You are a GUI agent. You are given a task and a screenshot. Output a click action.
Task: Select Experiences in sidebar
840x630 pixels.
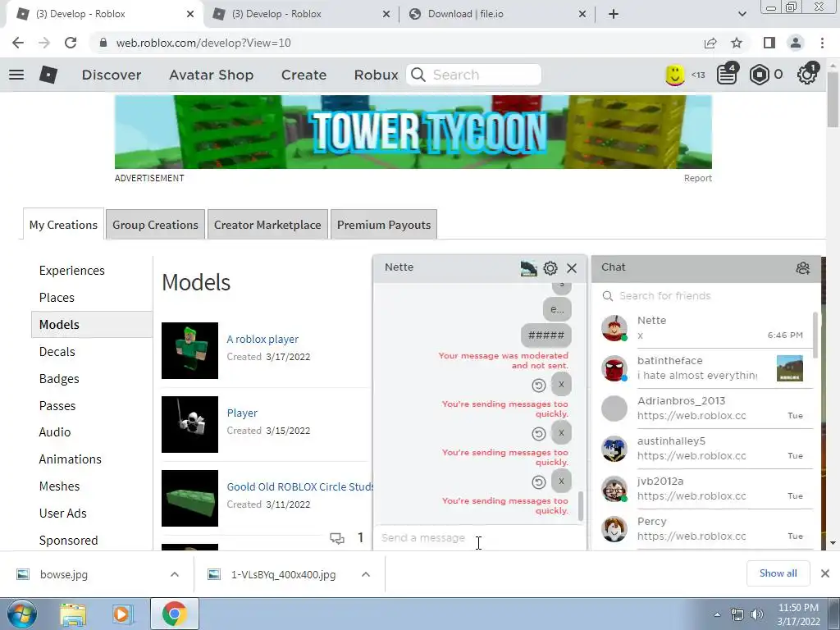tap(72, 271)
